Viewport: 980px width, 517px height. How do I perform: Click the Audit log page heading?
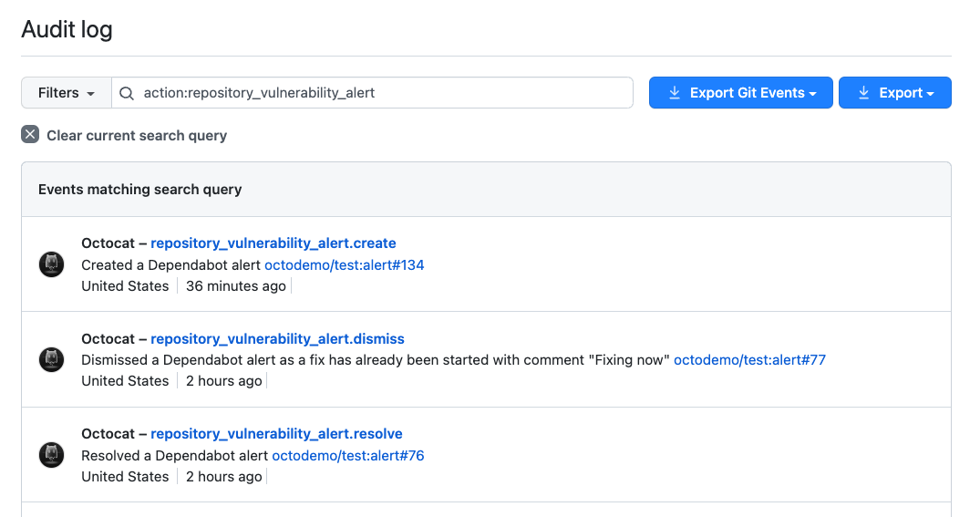[x=67, y=29]
